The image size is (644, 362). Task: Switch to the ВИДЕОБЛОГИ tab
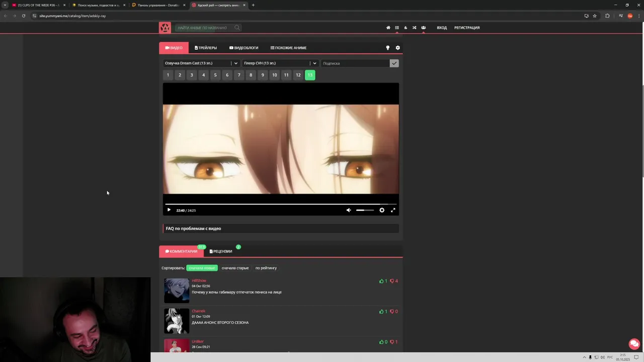[x=244, y=48]
